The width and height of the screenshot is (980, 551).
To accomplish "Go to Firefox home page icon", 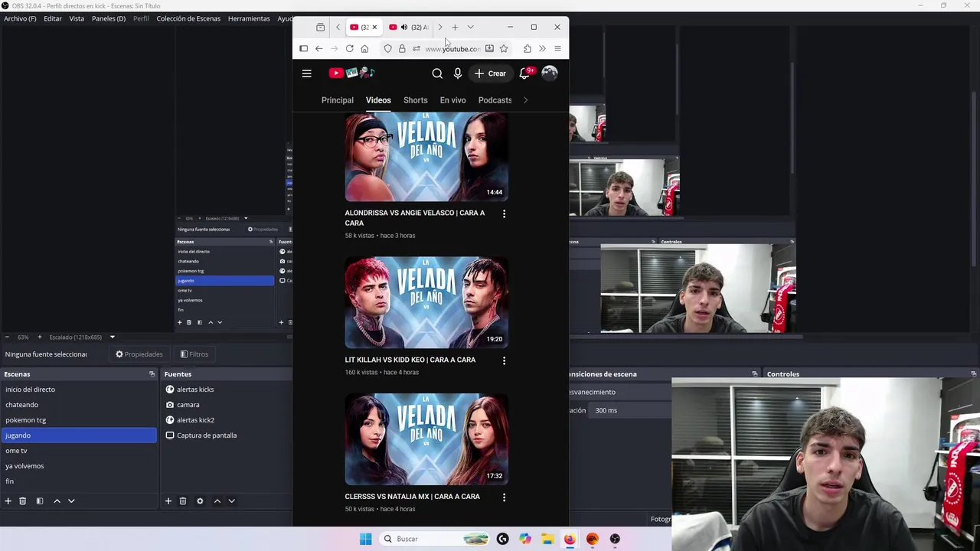I will pos(364,49).
